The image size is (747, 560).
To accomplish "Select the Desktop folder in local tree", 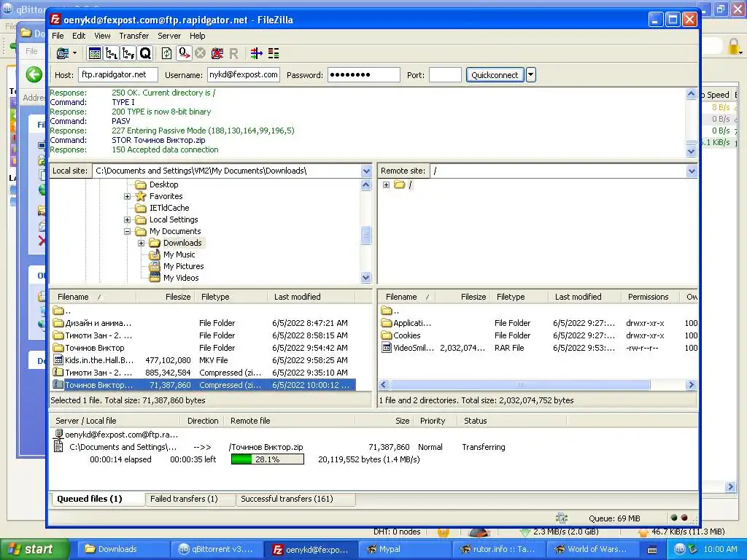I will [163, 184].
